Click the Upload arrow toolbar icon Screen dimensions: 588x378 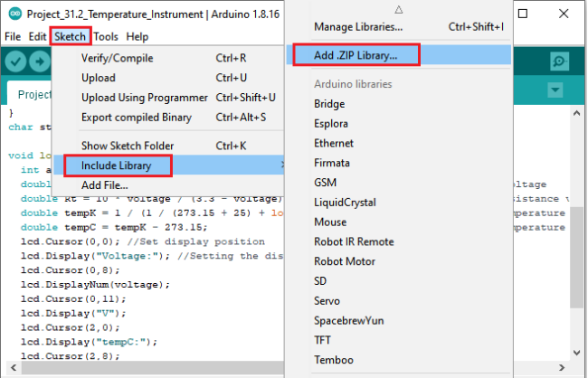coord(40,61)
